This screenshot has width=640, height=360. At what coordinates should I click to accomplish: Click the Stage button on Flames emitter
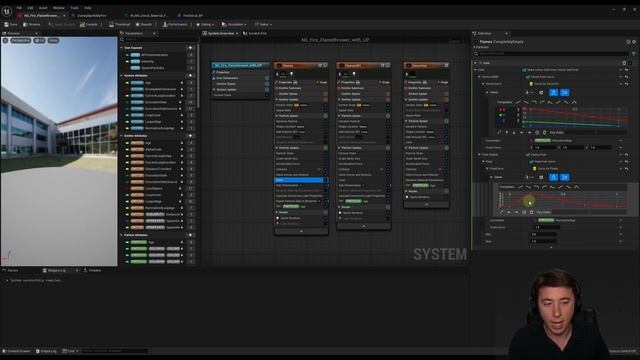322,82
